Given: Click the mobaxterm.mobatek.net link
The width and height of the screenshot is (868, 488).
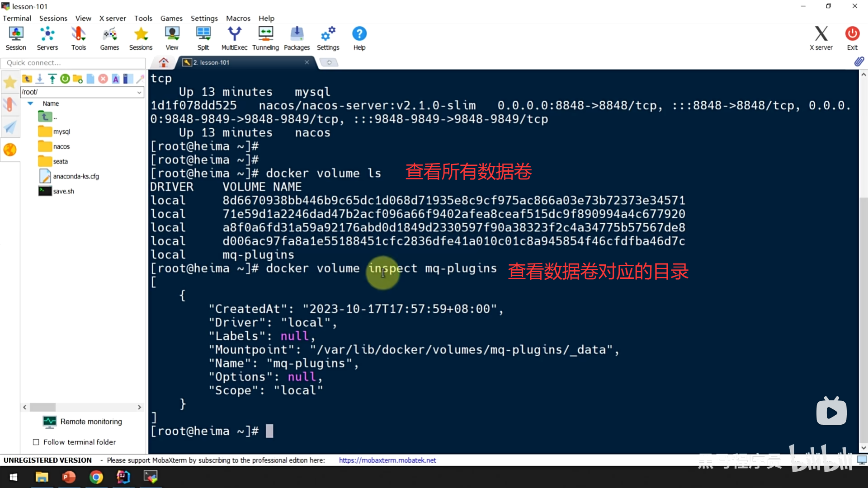Looking at the screenshot, I should pyautogui.click(x=387, y=460).
